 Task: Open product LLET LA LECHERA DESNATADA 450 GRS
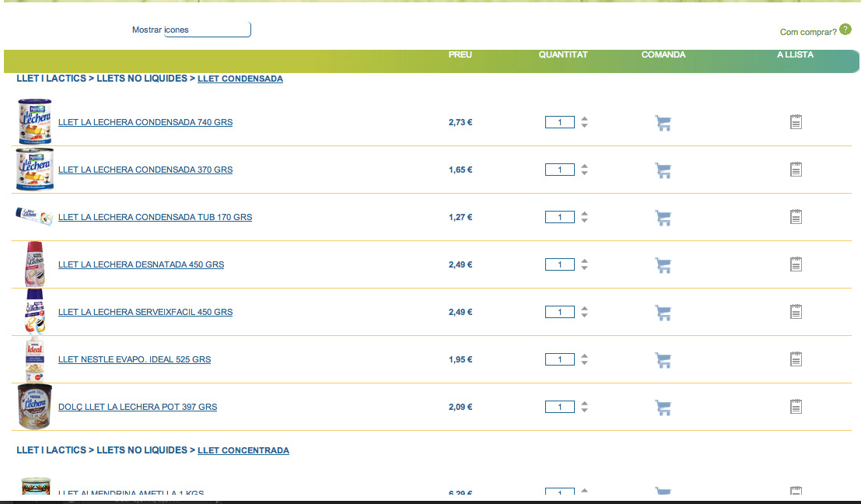[x=141, y=264]
